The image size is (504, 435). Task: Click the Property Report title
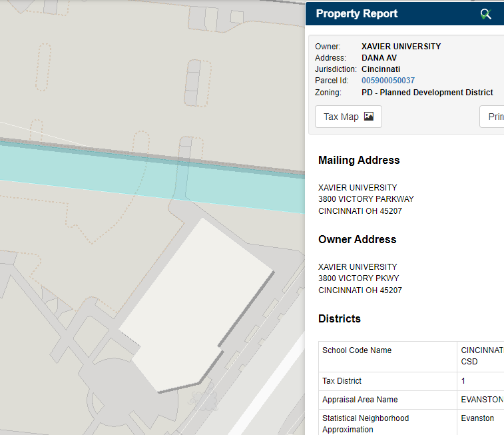point(357,13)
